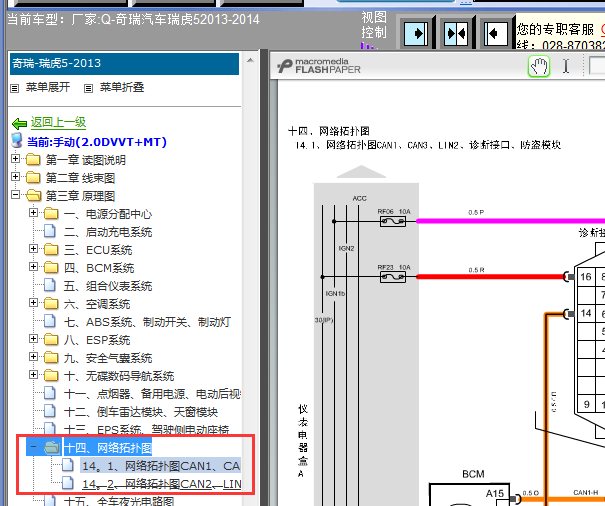Click folder icon of 三、ECU系统
This screenshot has height=506, width=605.
(51, 249)
